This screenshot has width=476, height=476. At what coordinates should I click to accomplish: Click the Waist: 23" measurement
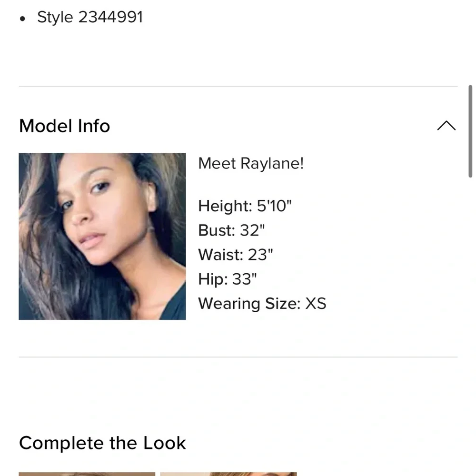coord(236,255)
